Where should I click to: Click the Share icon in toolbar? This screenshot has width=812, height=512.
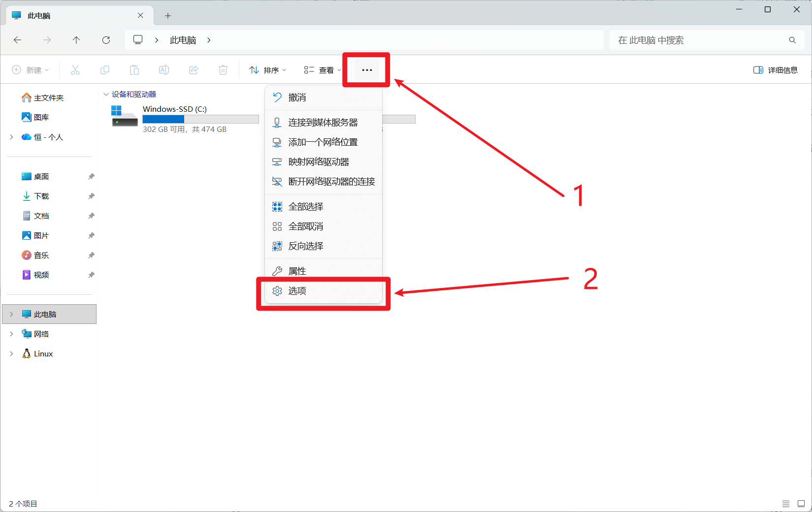pos(194,70)
